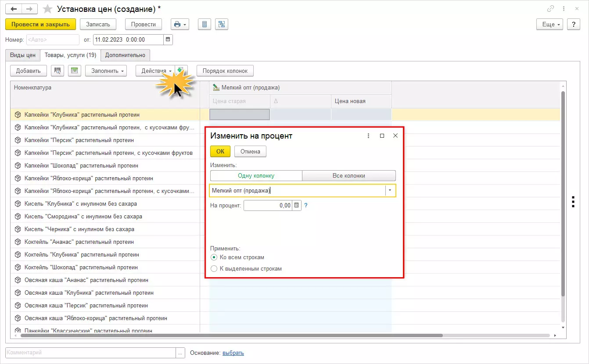
Task: Switch to the Виды цен tab
Action: point(23,55)
